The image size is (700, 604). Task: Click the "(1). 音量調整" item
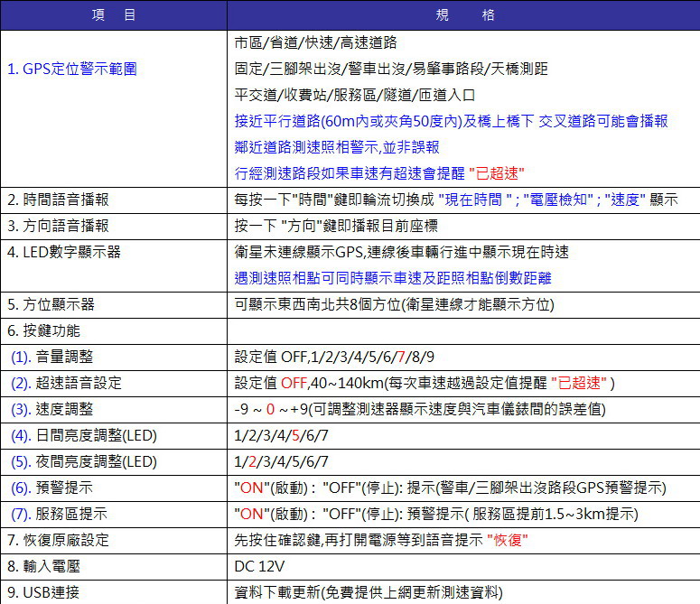coord(53,357)
